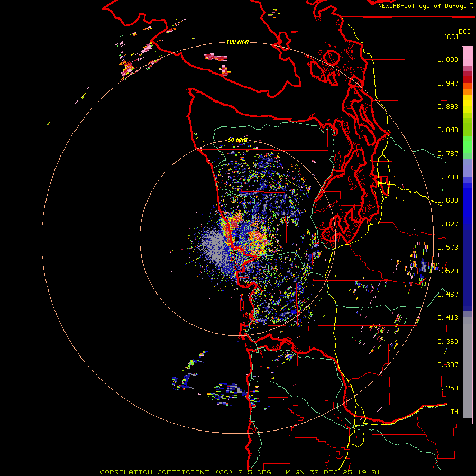Click the 0.360 scale value

point(448,342)
